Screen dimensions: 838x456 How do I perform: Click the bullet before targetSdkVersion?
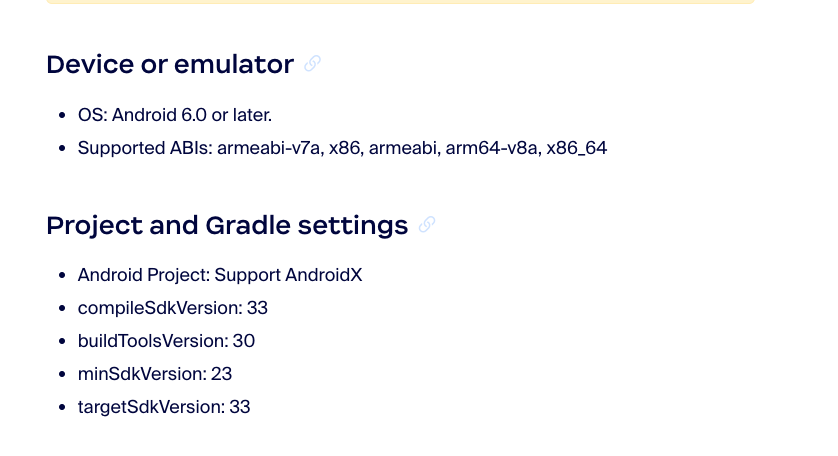[62, 407]
